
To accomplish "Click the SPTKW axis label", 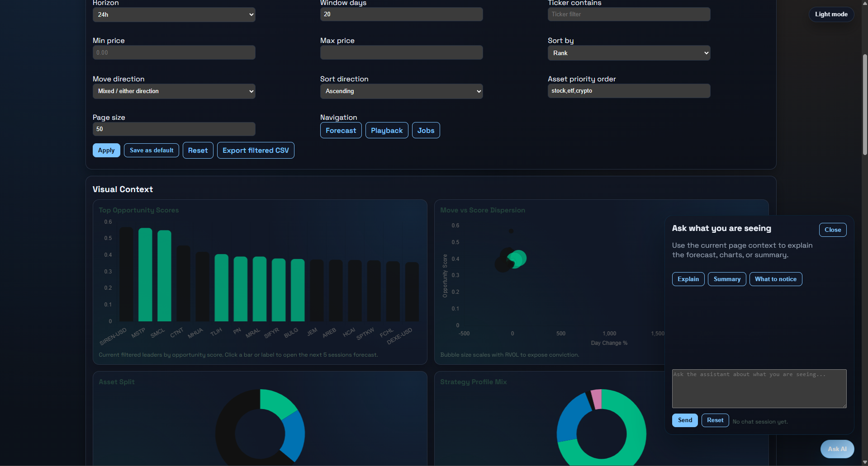I will [365, 334].
